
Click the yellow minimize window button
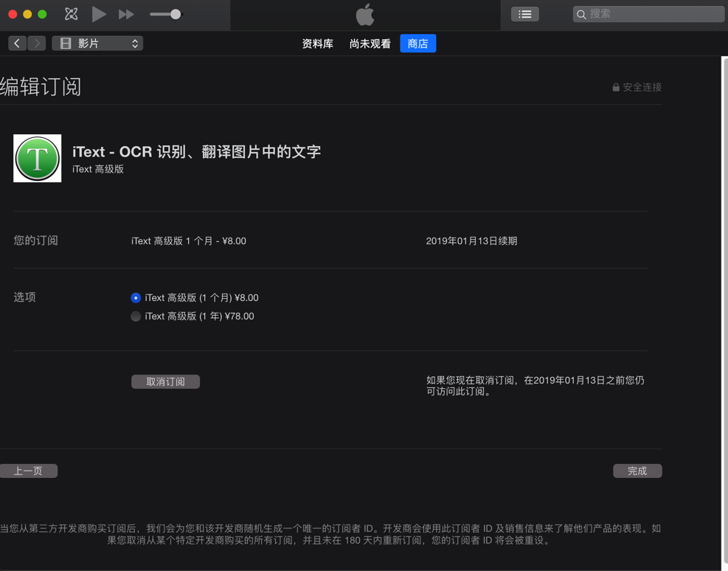[27, 15]
